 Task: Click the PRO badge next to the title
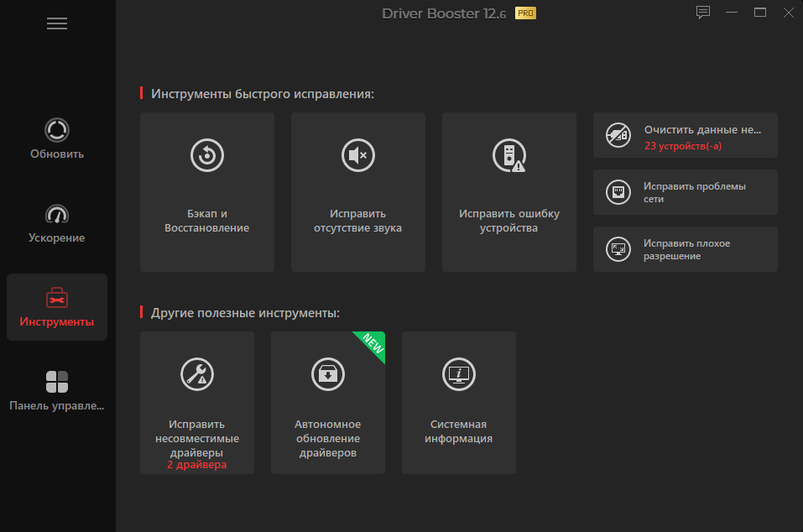click(524, 13)
